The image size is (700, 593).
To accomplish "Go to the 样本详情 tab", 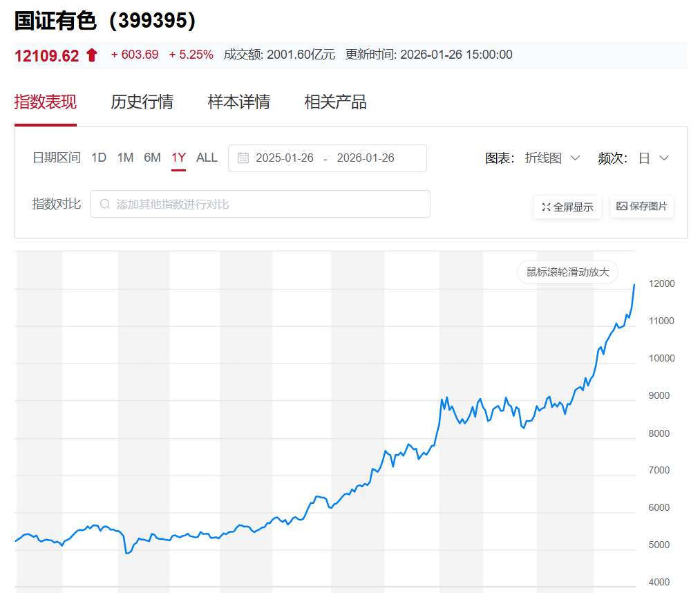I will click(x=238, y=102).
